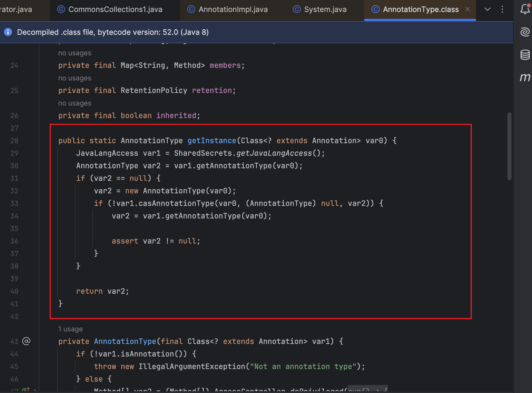532x393 pixels.
Task: Click the @ gutter icon at line 43
Action: point(26,341)
